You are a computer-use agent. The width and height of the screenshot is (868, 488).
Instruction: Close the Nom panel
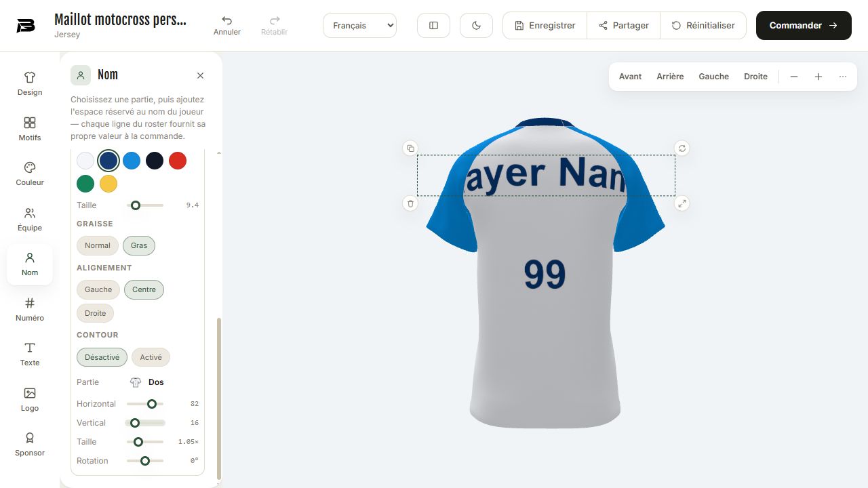[x=200, y=75]
